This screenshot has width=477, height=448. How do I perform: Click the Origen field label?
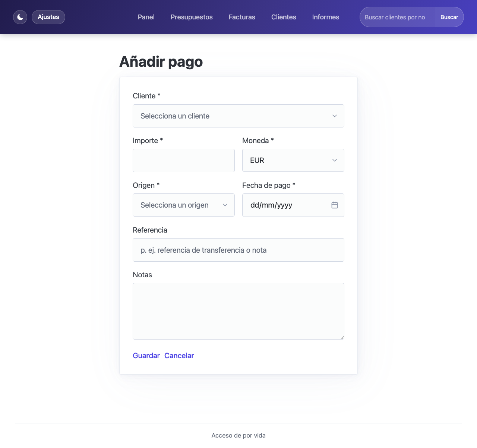coord(146,185)
